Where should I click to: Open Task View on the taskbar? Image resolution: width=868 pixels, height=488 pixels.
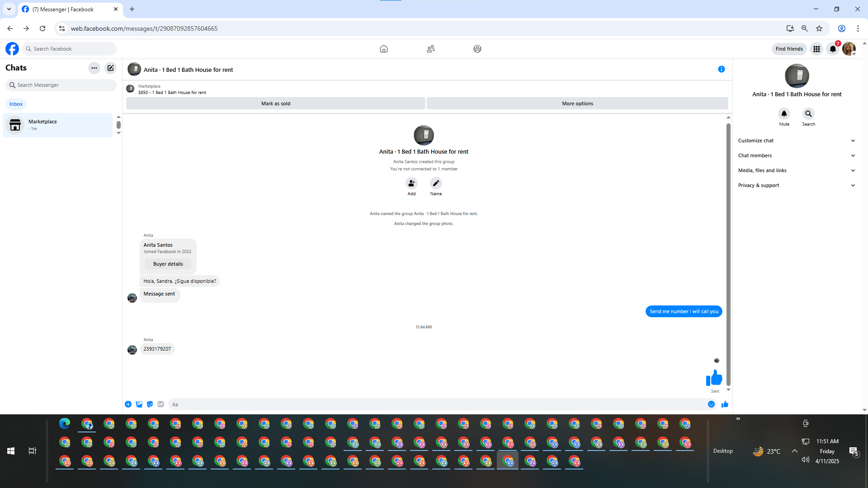33,451
